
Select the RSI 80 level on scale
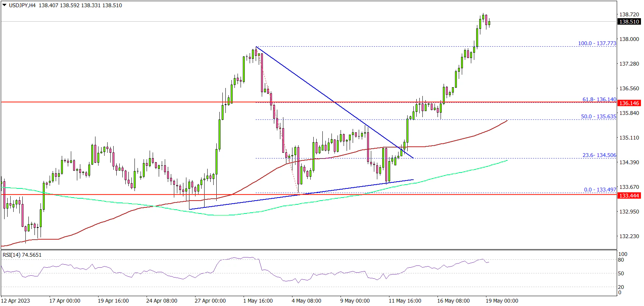621,260
